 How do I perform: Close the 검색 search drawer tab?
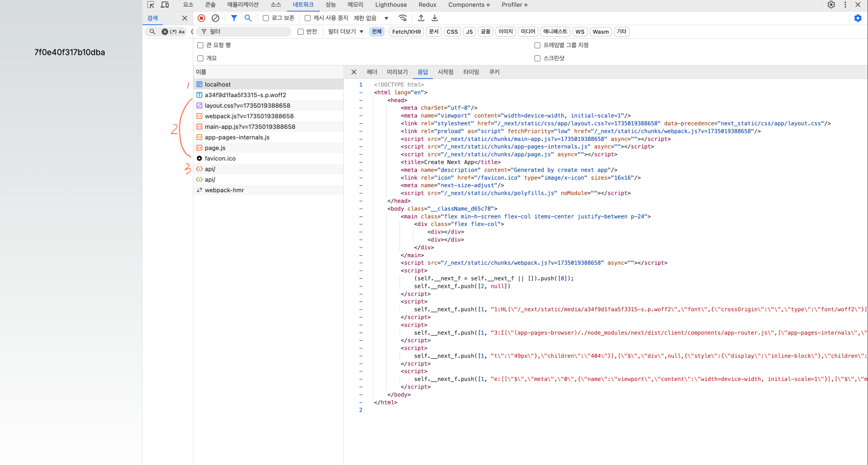coord(185,18)
